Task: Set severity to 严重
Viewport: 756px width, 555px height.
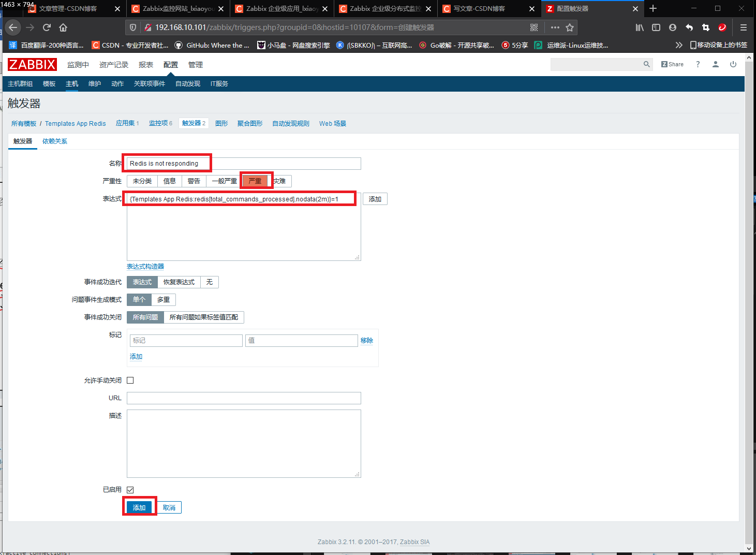Action: [255, 181]
